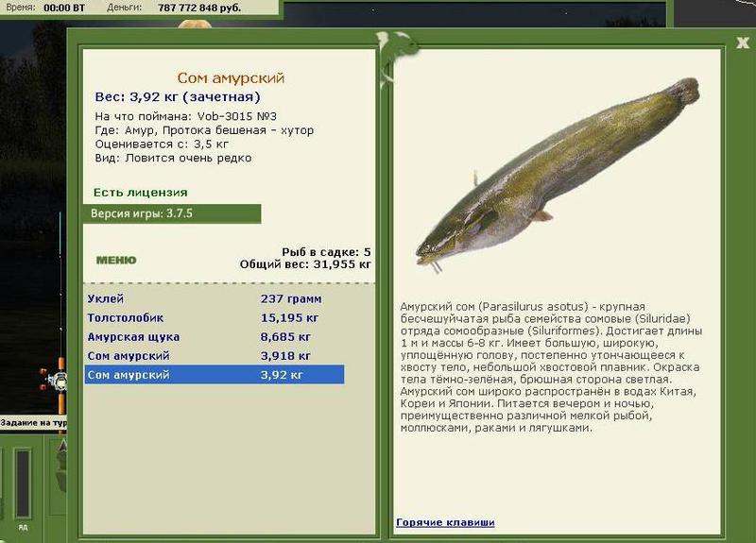Viewport: 756px width, 543px height.
Task: Click the Сом амурский title heading
Action: tap(231, 78)
